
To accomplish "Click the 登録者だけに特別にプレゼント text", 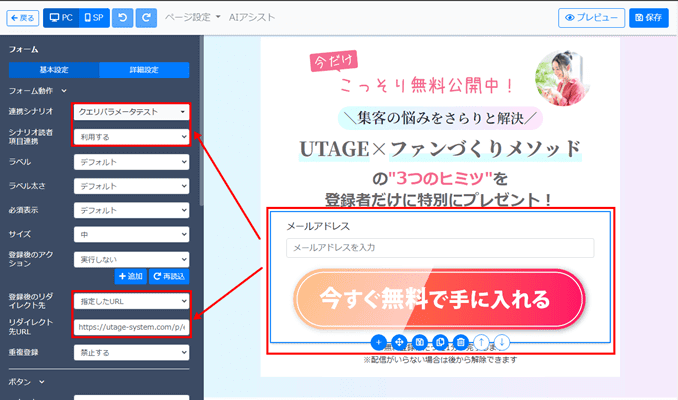I will pos(438,200).
